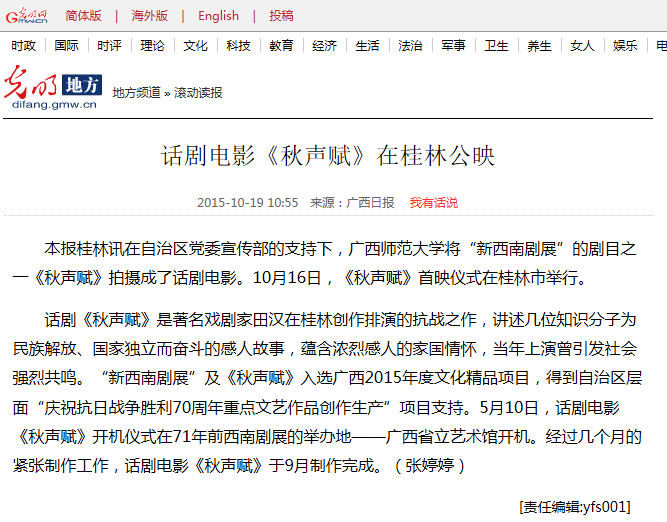
Task: Go to 时政 section
Action: point(23,45)
